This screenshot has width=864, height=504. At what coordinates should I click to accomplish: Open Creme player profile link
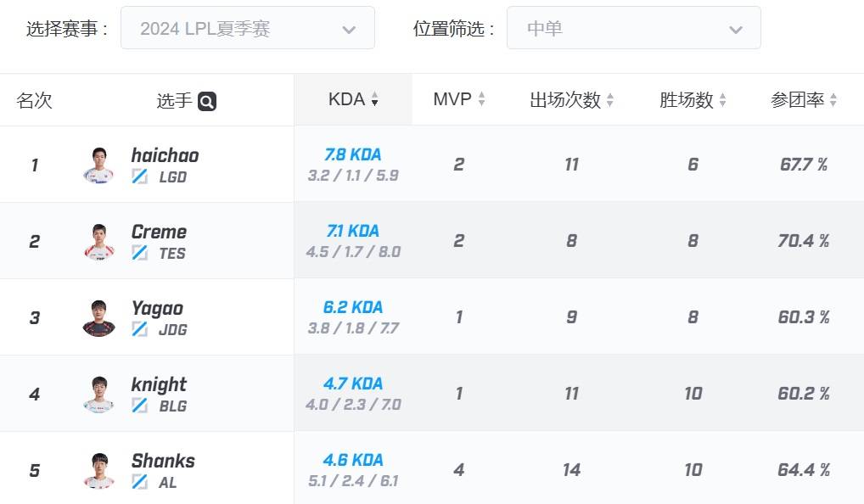(159, 232)
